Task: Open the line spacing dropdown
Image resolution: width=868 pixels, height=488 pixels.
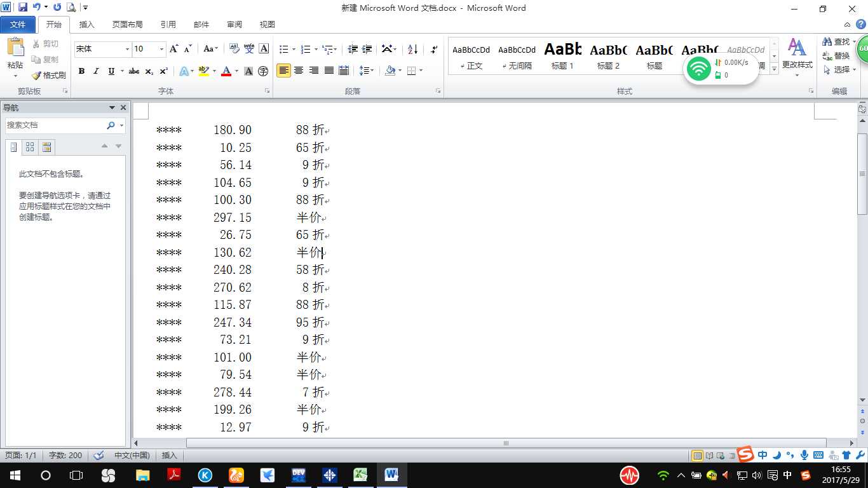Action: tap(367, 71)
